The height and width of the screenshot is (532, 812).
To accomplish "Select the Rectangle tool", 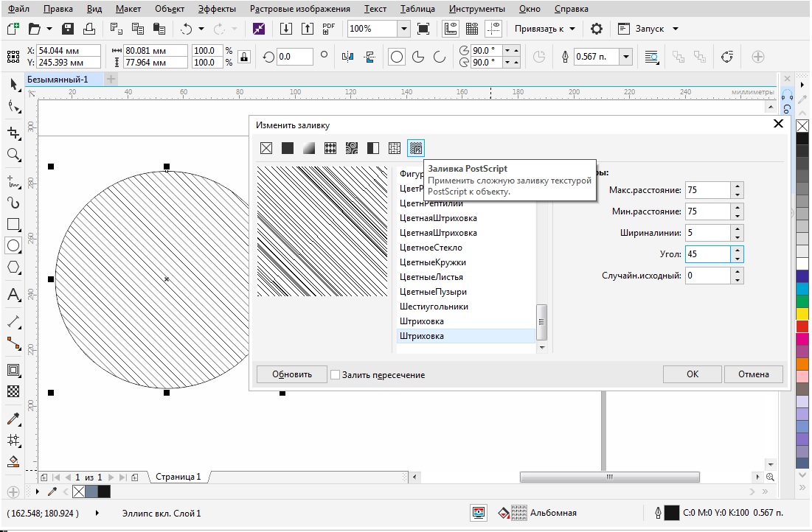I will coord(13,224).
